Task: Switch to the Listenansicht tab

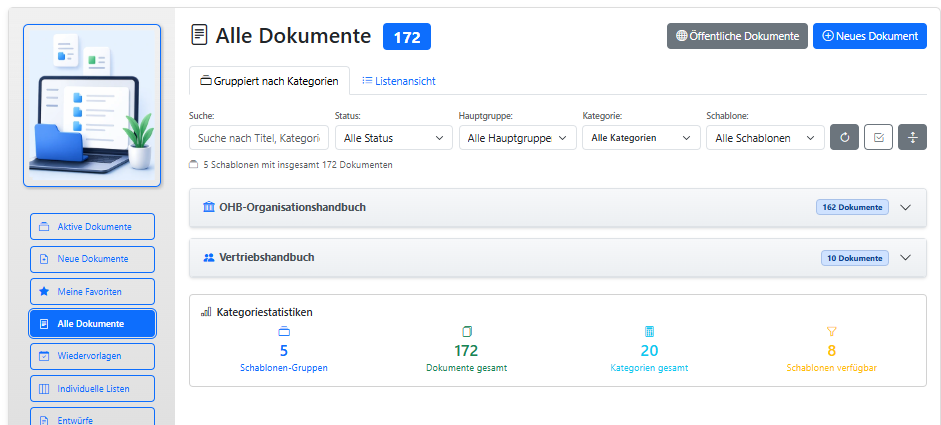Action: point(399,81)
